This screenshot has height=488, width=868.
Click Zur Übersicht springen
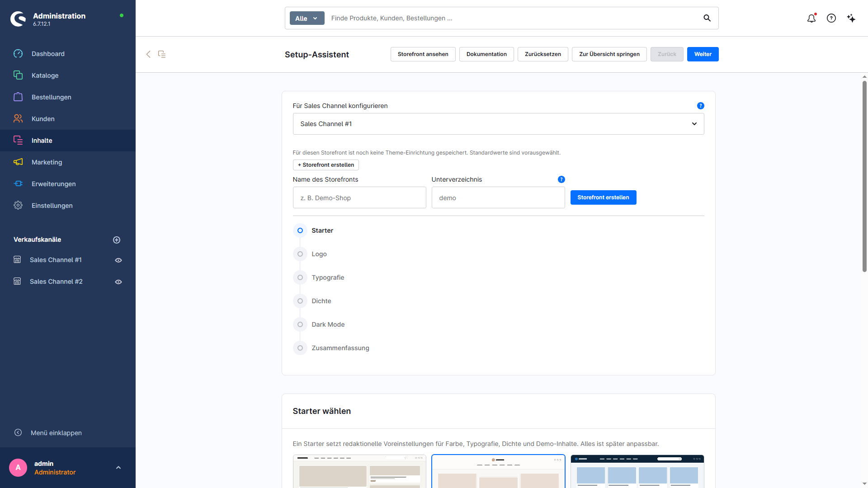[x=609, y=54]
